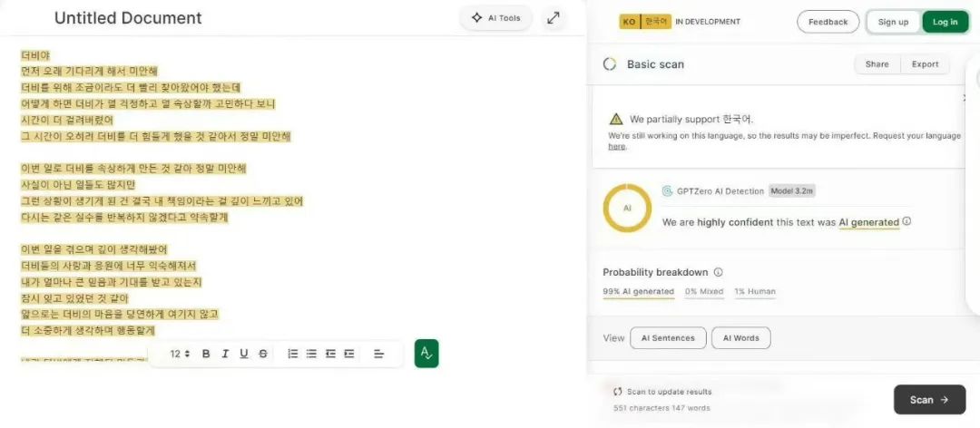This screenshot has width=980, height=428.
Task: Open text alignment options
Action: point(378,354)
